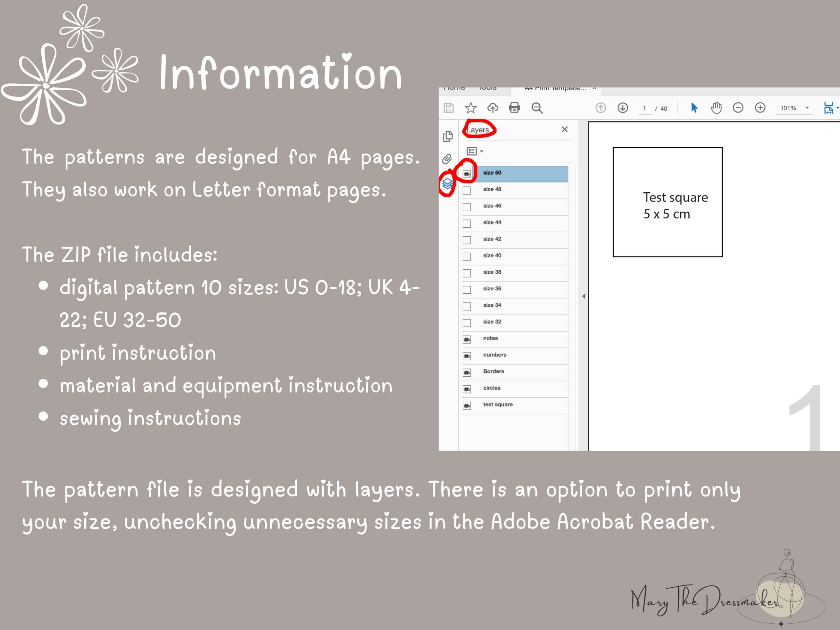Screen dimensions: 840x630
Task: Open the page thumbnails panel icon
Action: tap(448, 136)
